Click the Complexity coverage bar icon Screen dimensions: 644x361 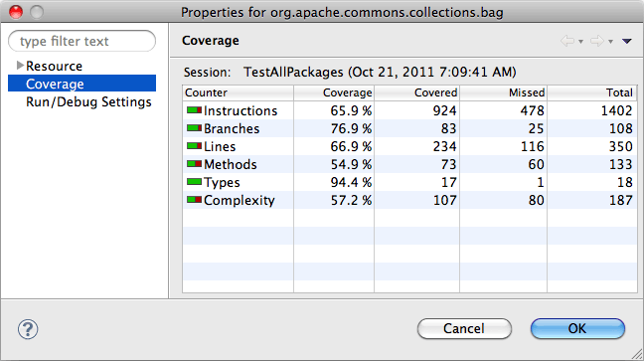(x=194, y=200)
